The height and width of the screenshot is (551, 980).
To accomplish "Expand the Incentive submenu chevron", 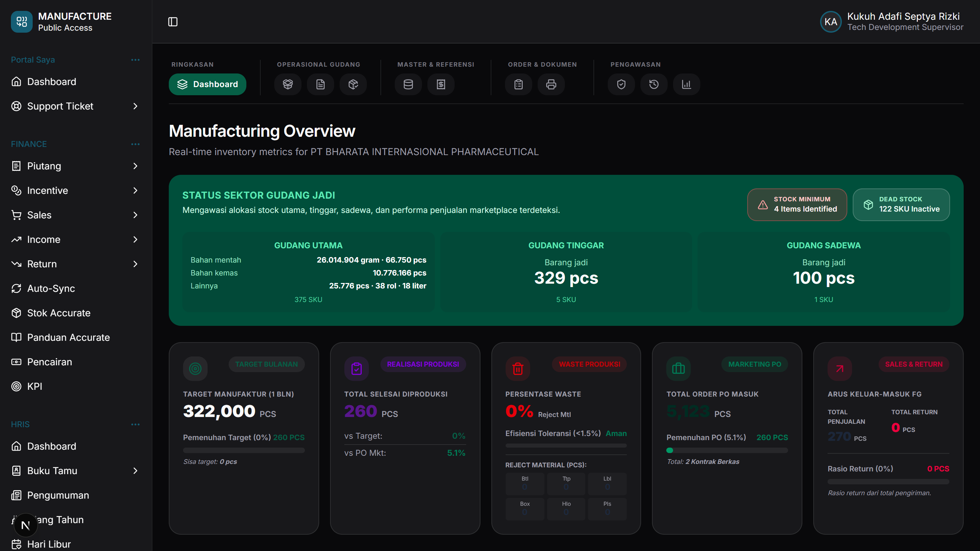I will [135, 190].
